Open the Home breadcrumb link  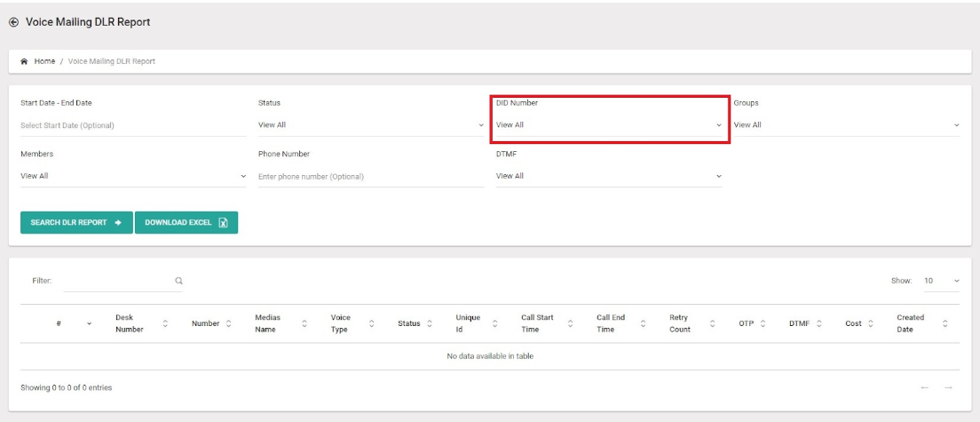[x=44, y=61]
